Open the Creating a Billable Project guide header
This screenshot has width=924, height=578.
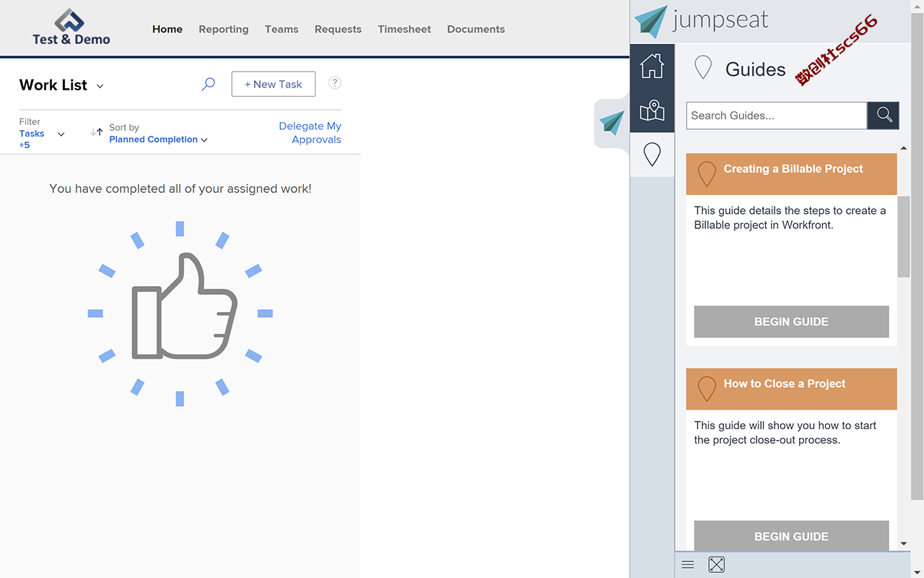coord(791,173)
